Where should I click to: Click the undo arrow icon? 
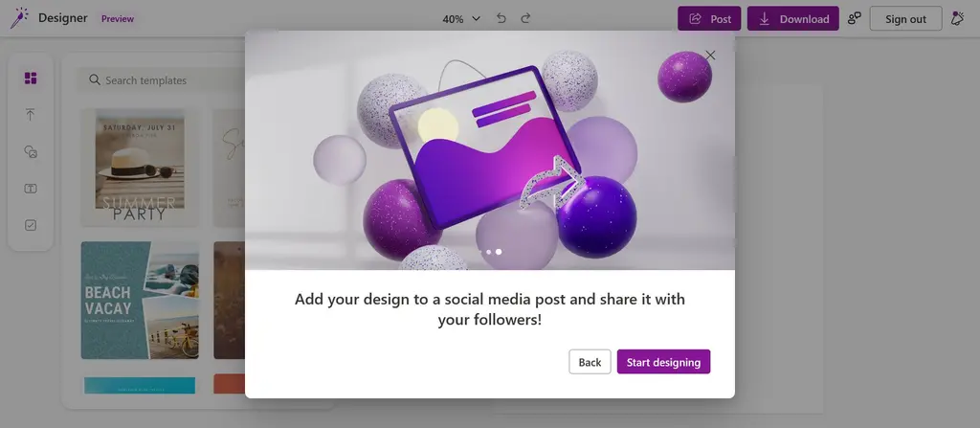[501, 18]
